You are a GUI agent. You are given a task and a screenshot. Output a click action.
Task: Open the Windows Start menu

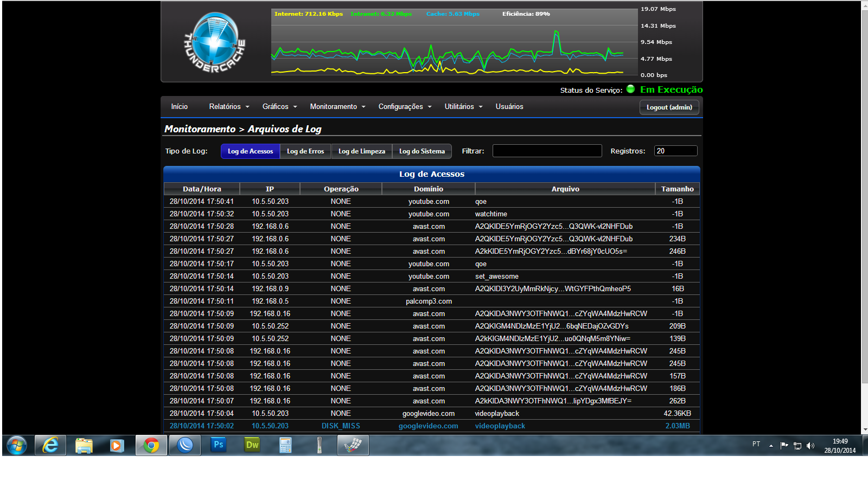click(17, 446)
